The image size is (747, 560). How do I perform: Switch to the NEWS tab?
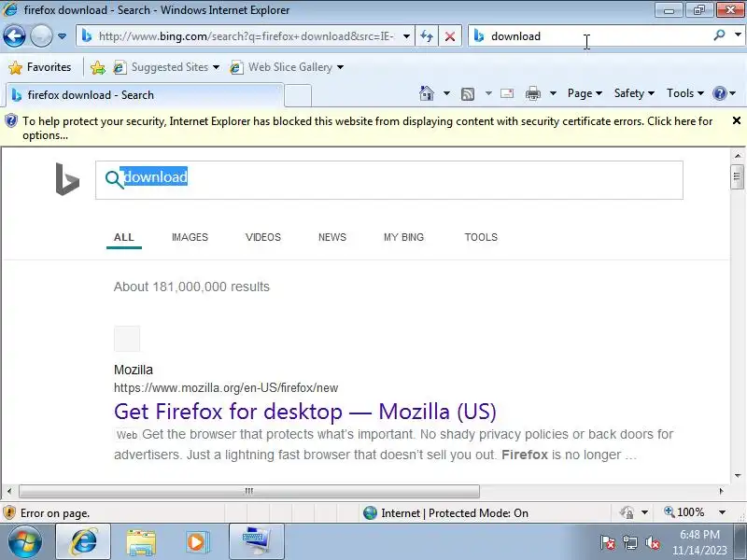(332, 237)
